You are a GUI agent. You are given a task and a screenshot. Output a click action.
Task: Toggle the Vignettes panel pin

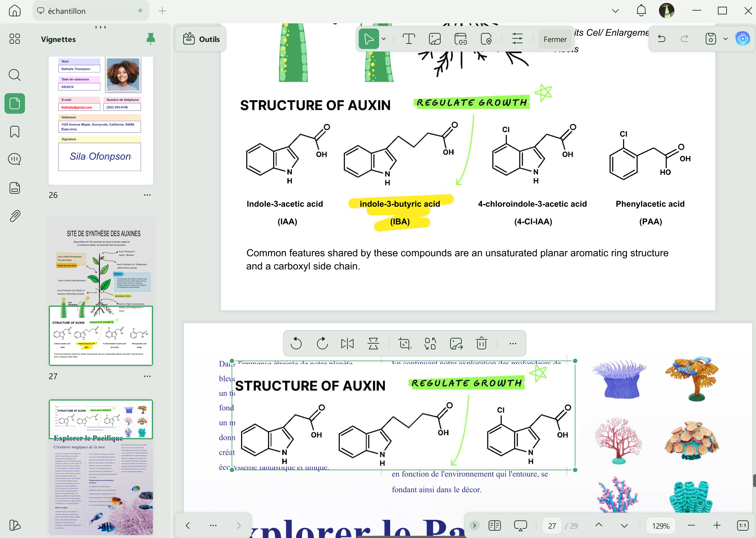[151, 39]
